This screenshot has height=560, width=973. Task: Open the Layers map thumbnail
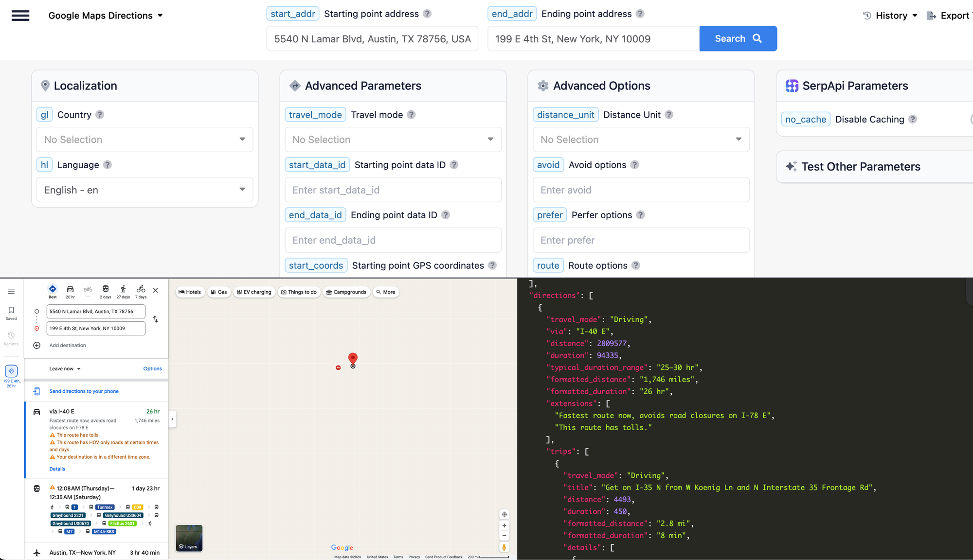pos(189,538)
